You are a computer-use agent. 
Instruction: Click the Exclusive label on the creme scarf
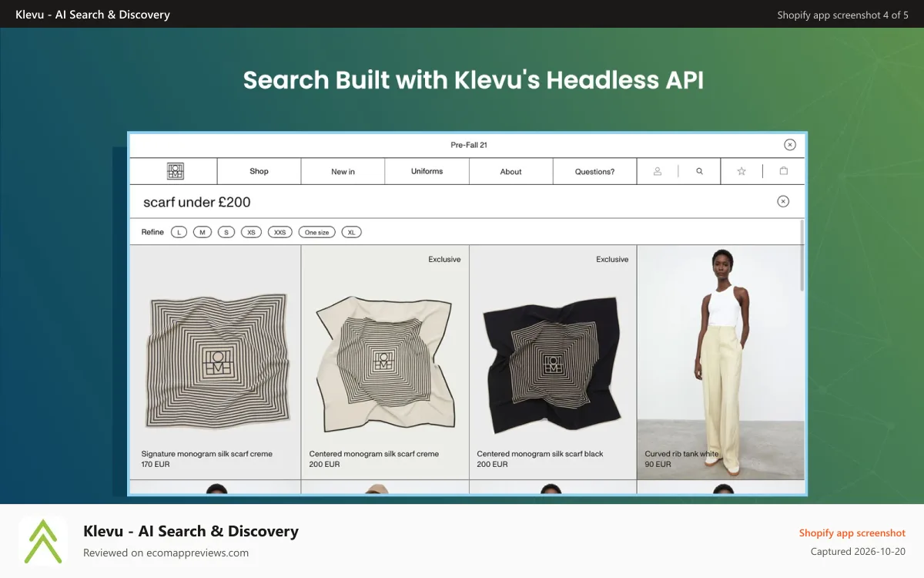tap(444, 260)
